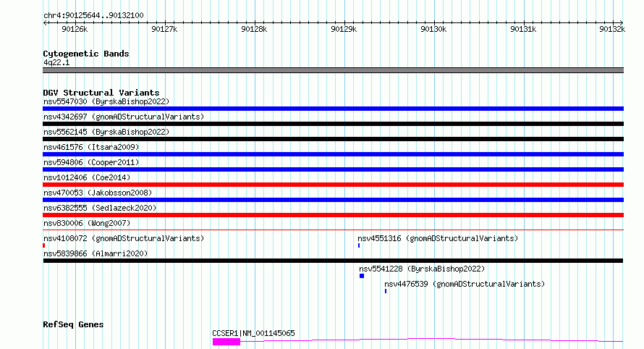Click the chr4:90125644..90132100 coordinates text

tap(93, 15)
